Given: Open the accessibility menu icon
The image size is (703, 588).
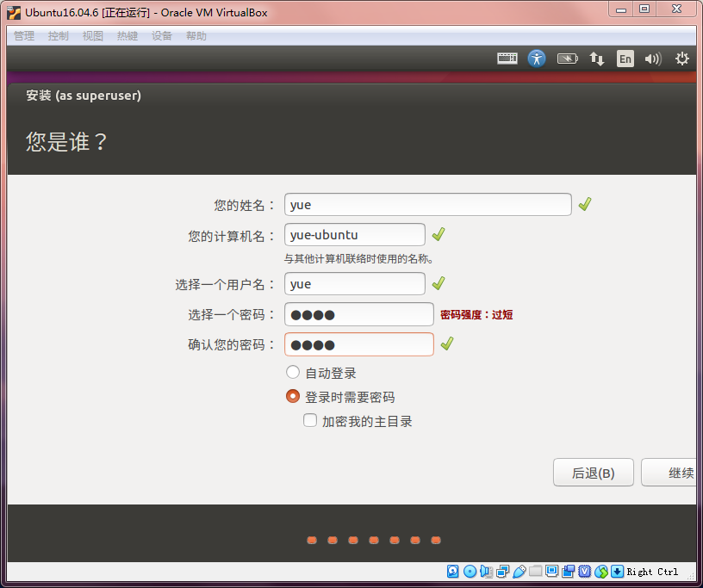Looking at the screenshot, I should (537, 59).
